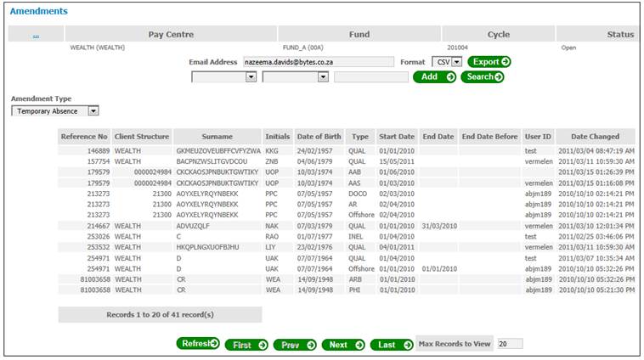Click the Status column header

598,34
